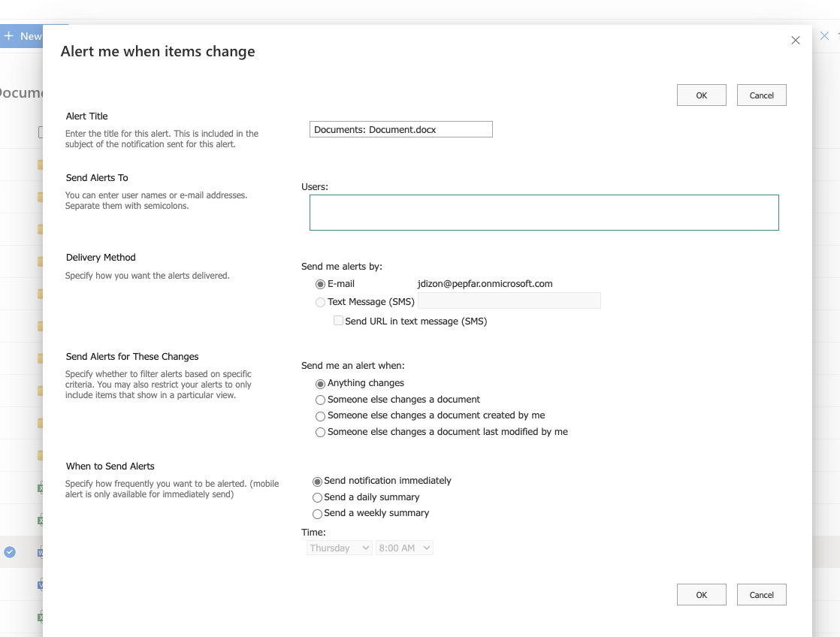Image resolution: width=840 pixels, height=637 pixels.
Task: Deselect the blue checkmark on the selected document
Action: (x=10, y=551)
